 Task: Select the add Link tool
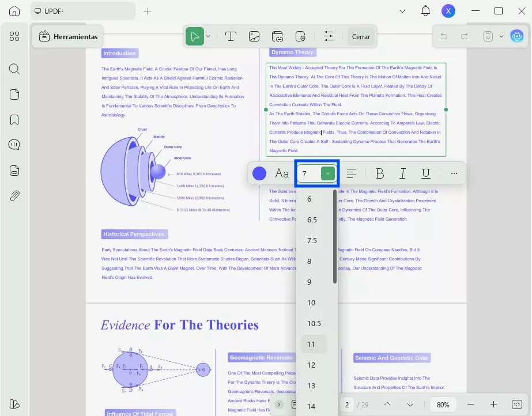click(277, 36)
